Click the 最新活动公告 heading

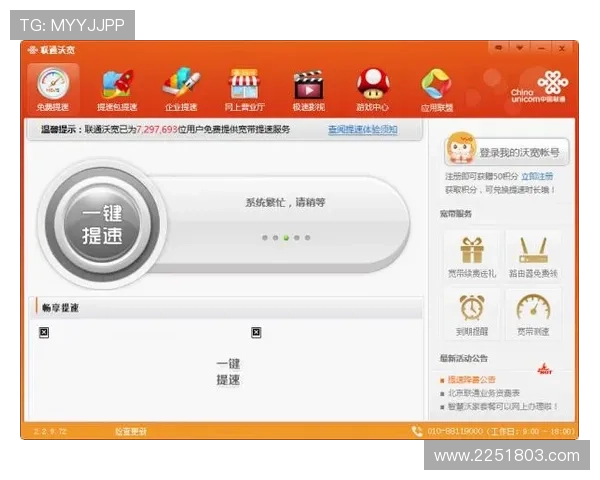tap(463, 358)
